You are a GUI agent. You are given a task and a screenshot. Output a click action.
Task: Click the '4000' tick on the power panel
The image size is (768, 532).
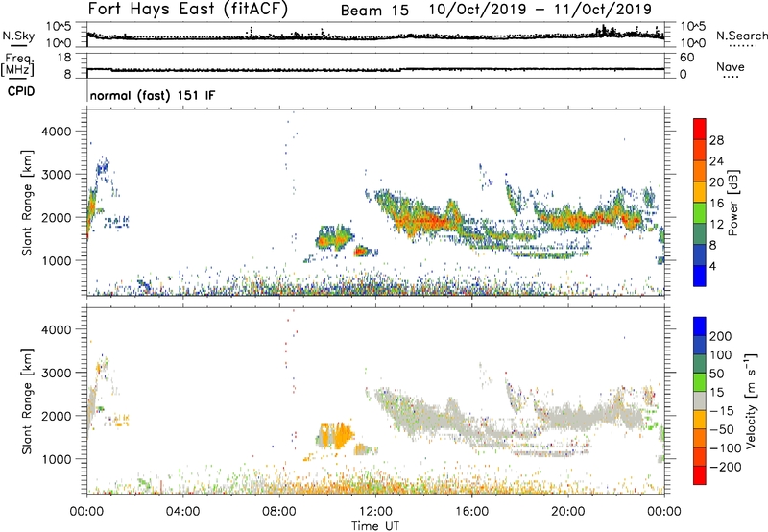coord(57,132)
